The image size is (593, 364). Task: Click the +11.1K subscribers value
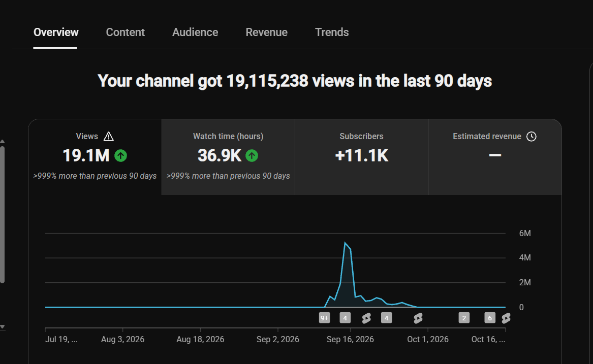click(x=362, y=155)
